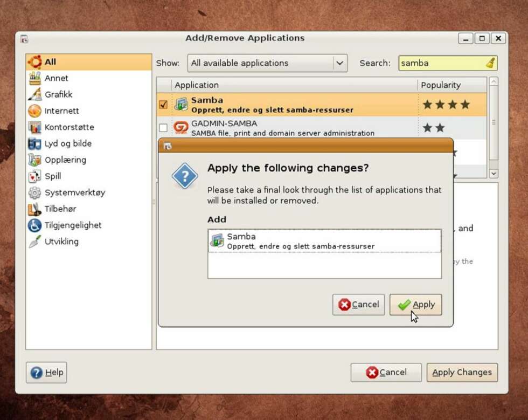Select the Utvikling category icon

[34, 242]
